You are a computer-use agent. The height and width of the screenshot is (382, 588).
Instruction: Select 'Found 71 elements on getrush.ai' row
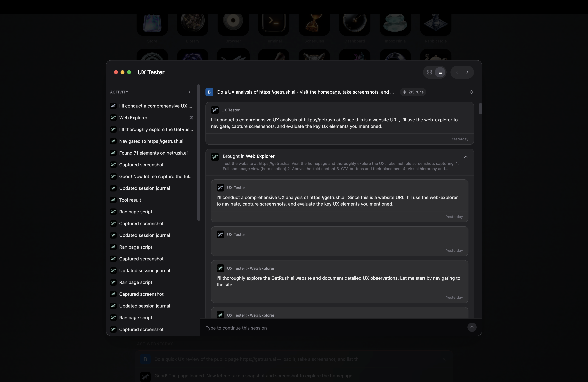point(152,153)
